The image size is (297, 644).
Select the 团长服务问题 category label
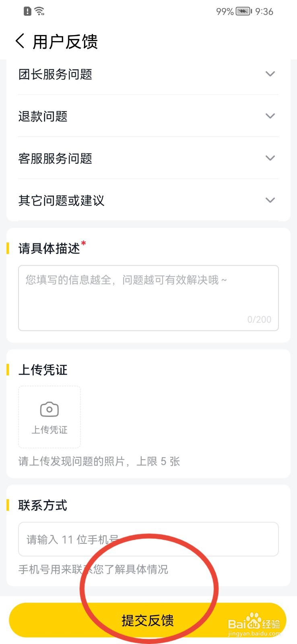tap(56, 74)
